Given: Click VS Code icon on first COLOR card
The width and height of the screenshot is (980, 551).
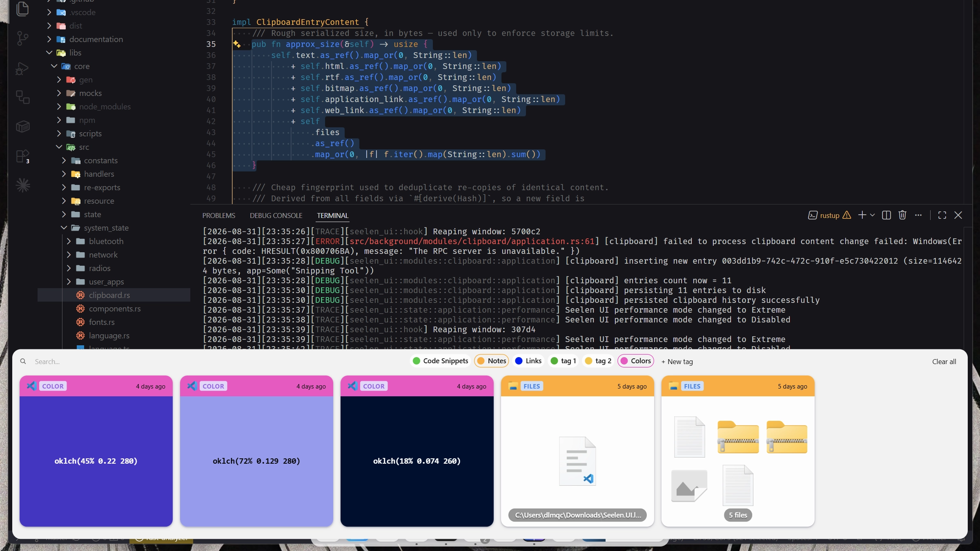Looking at the screenshot, I should tap(31, 386).
